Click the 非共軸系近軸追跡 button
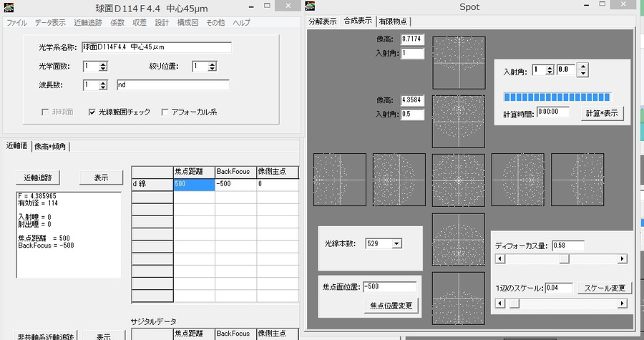 click(x=46, y=336)
